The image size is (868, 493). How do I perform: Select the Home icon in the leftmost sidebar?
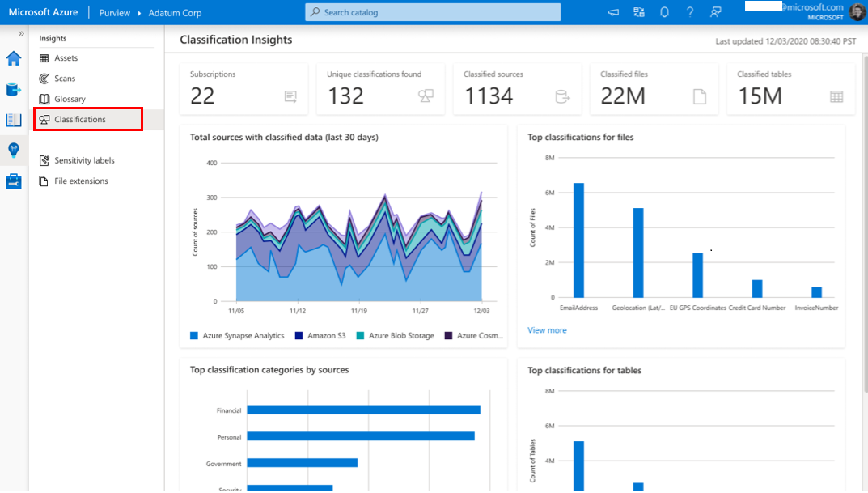[x=12, y=58]
